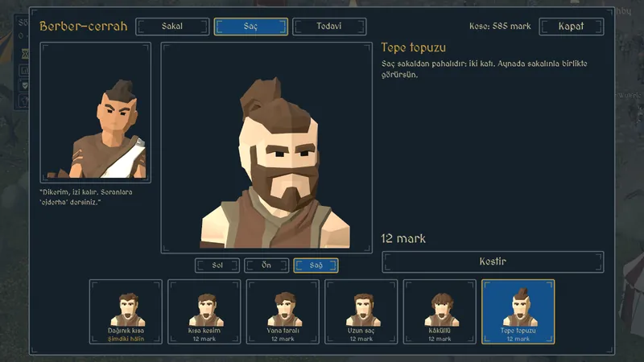
Task: Click the shield checkmark icon in background panel
Action: [25, 85]
